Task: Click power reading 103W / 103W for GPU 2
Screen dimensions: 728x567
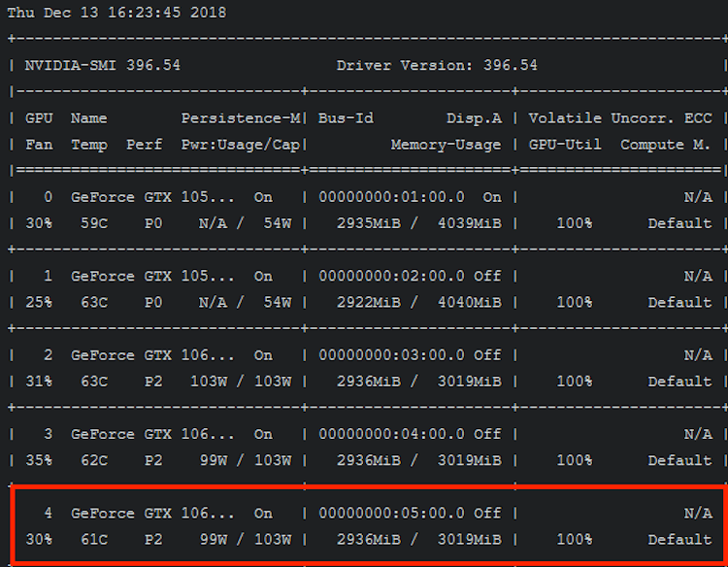Action: click(x=241, y=382)
